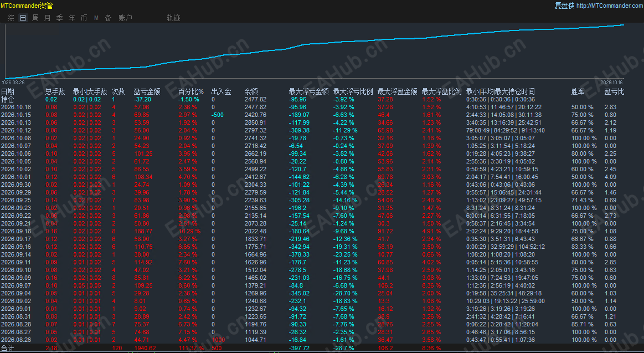Click the 4.09 profit ratio cell
The height and width of the screenshot is (353, 644).
coord(610,177)
